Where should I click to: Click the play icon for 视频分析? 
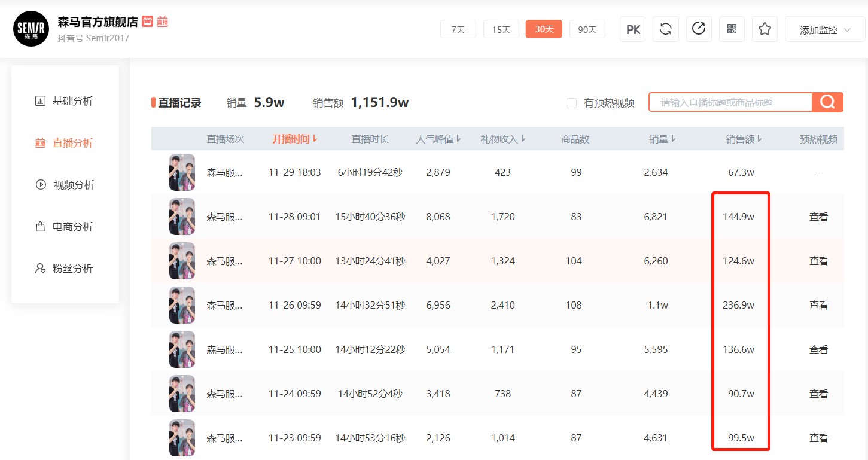coord(41,185)
